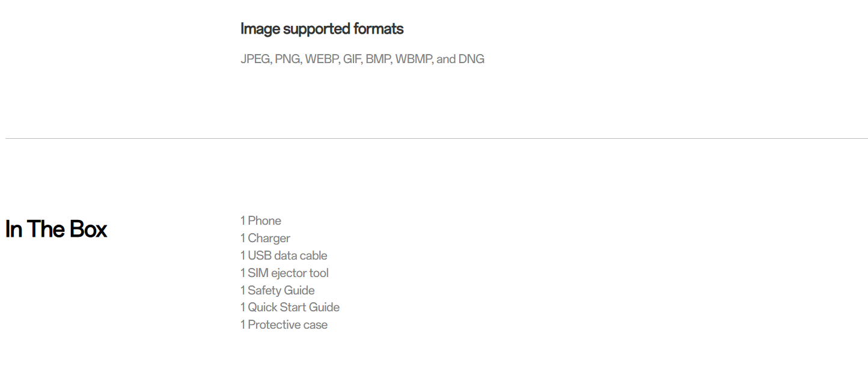The image size is (868, 384).
Task: Click the word WBMP in formats list
Action: (x=414, y=59)
